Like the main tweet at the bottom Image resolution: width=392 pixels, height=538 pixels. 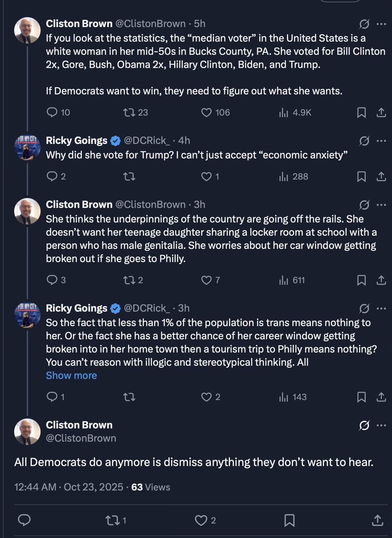click(x=201, y=521)
